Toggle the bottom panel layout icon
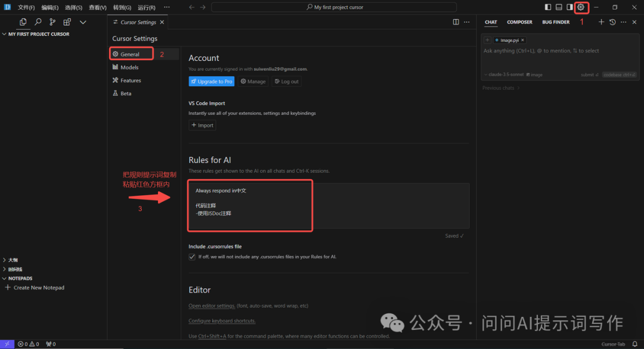Screen dimensions: 644x349 coord(559,7)
